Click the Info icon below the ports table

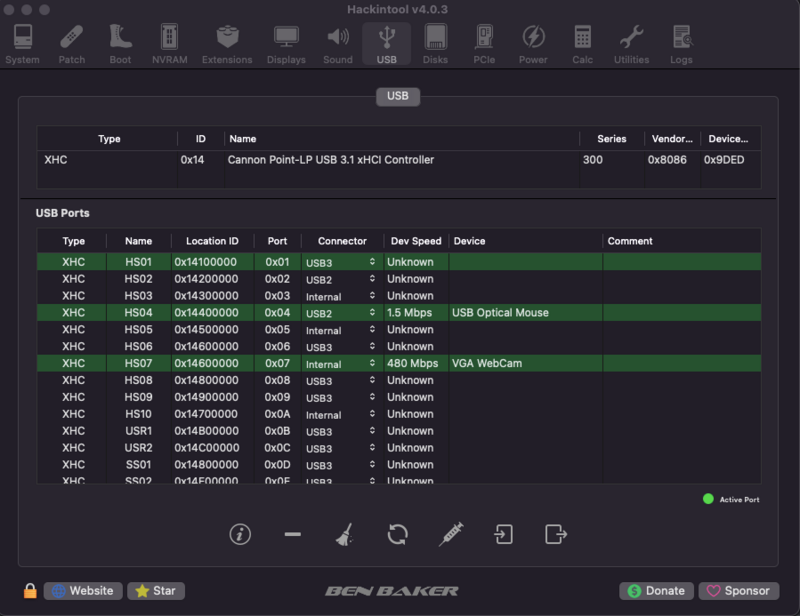coord(239,534)
